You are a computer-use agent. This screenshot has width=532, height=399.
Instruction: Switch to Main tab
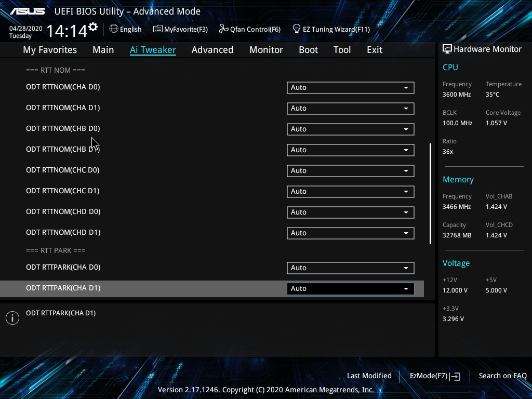click(x=103, y=50)
